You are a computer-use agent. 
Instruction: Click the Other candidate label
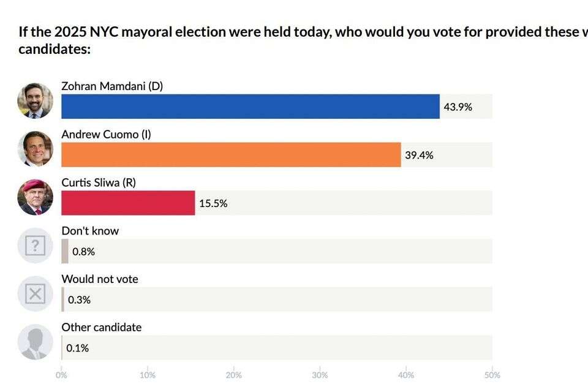tap(102, 328)
